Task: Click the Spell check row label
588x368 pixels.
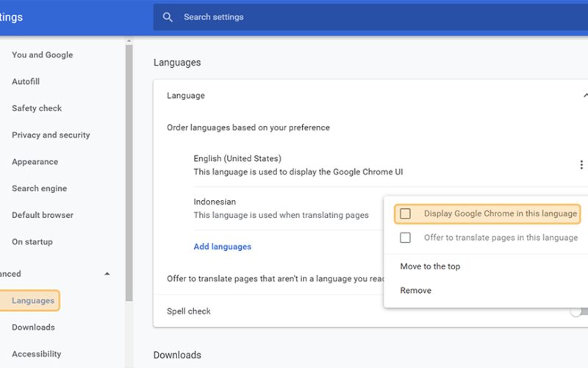Action: coord(189,311)
